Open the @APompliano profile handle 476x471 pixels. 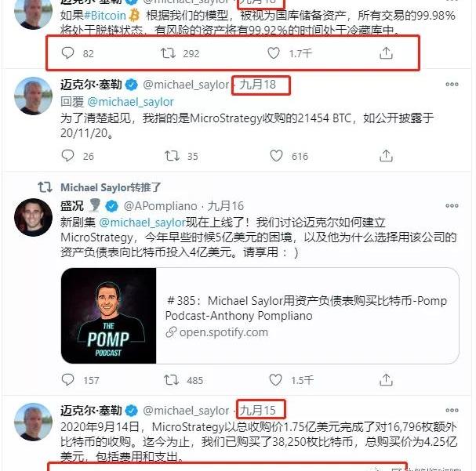[x=161, y=206]
